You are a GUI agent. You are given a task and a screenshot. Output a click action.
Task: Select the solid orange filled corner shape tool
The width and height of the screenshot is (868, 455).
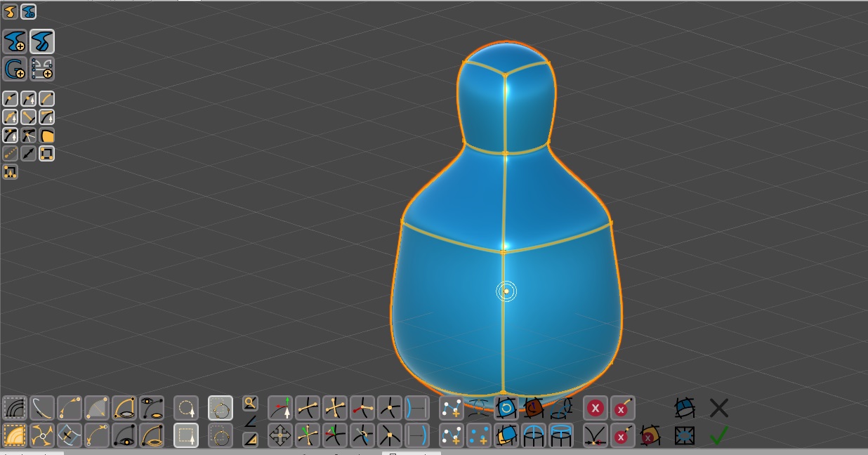pyautogui.click(x=46, y=135)
